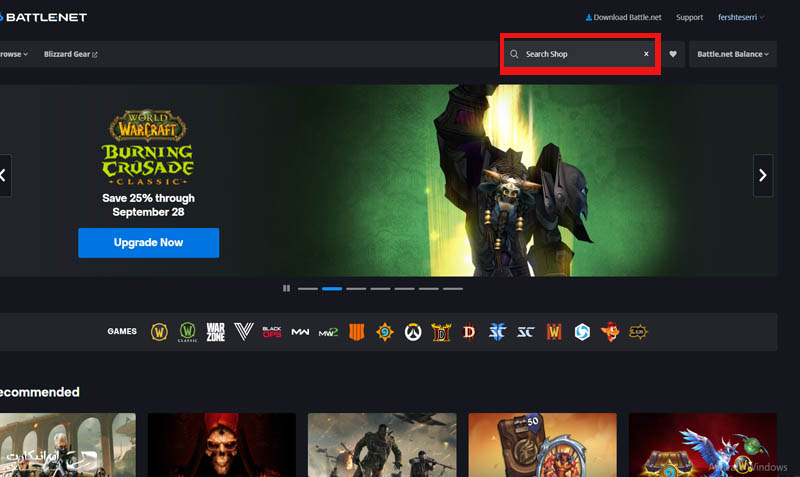Open the Diablo III game icon
800x477 pixels.
[469, 332]
